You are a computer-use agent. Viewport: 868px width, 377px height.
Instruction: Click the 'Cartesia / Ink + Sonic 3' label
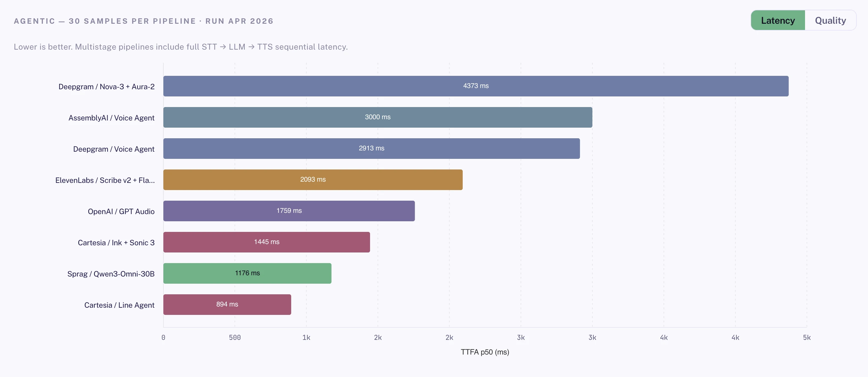116,243
